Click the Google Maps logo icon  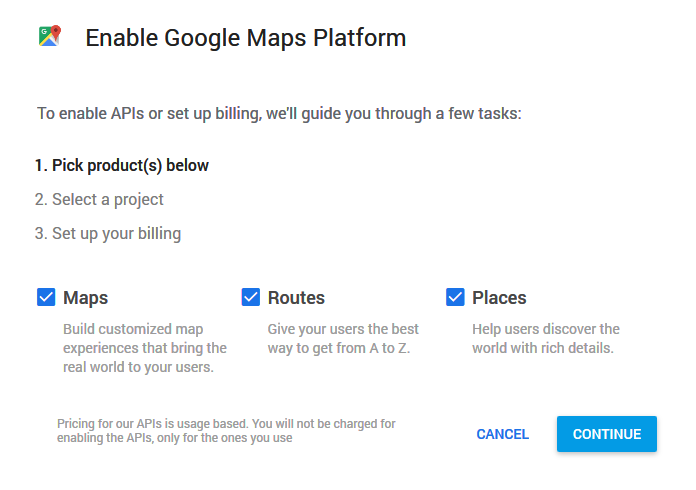50,36
